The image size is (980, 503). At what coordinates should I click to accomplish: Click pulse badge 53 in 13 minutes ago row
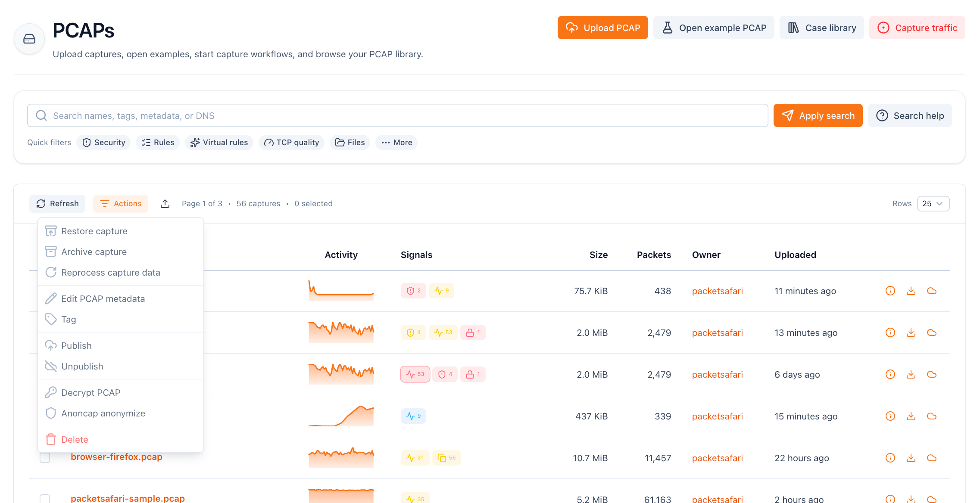click(443, 332)
